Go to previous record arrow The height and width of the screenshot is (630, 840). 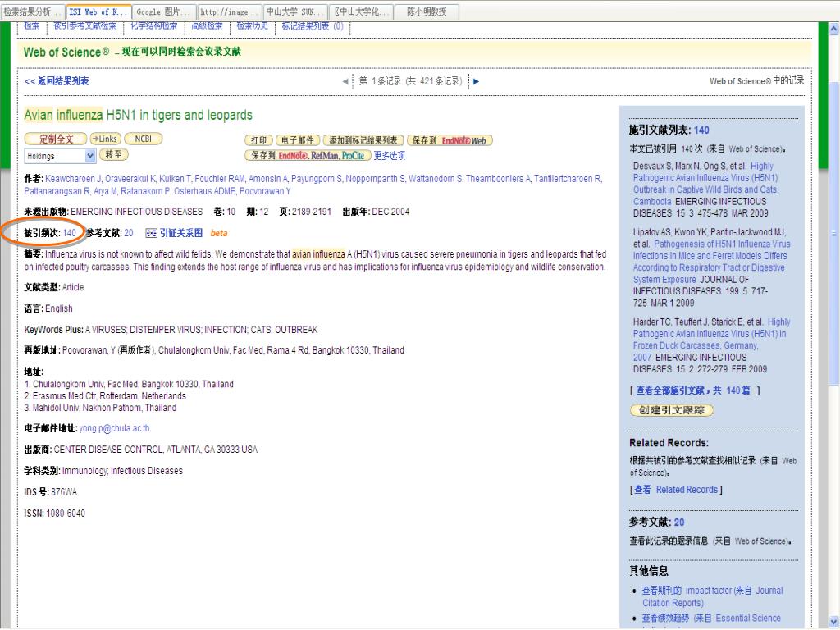pyautogui.click(x=345, y=81)
